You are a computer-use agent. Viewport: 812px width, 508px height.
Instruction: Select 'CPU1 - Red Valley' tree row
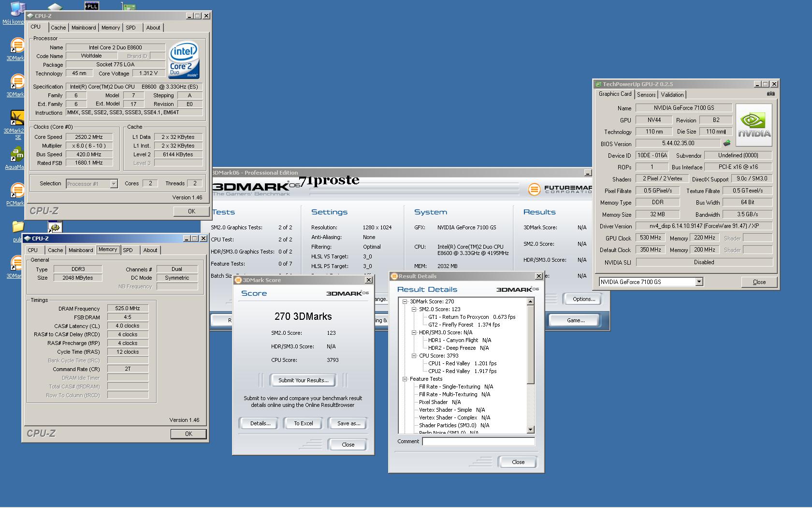coord(463,363)
